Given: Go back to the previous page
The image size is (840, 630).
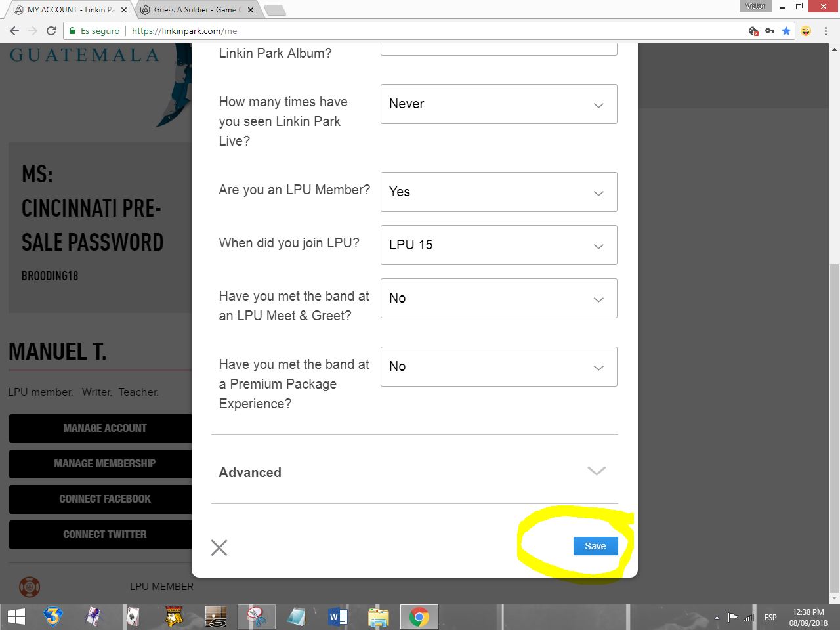Looking at the screenshot, I should [14, 31].
